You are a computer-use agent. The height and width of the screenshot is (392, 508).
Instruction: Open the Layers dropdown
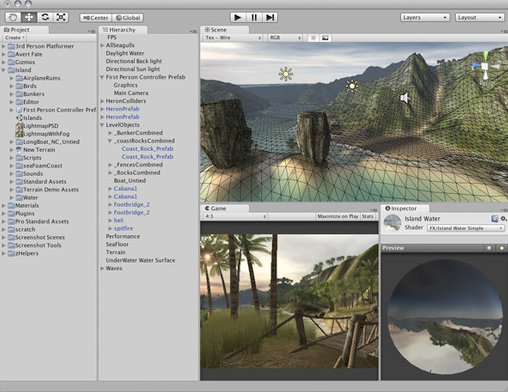(x=425, y=17)
